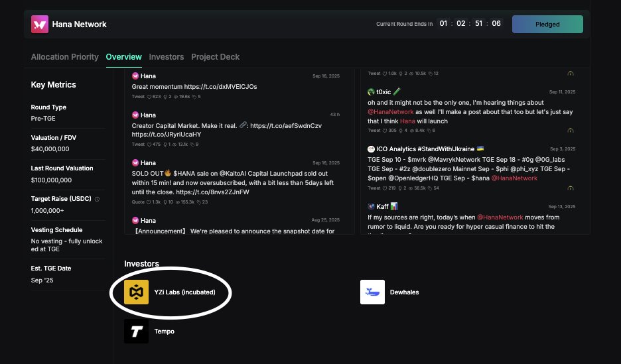Click the 'Sep 11, 2025' tweet date
Viewport: 621px width, 364px height.
point(562,92)
